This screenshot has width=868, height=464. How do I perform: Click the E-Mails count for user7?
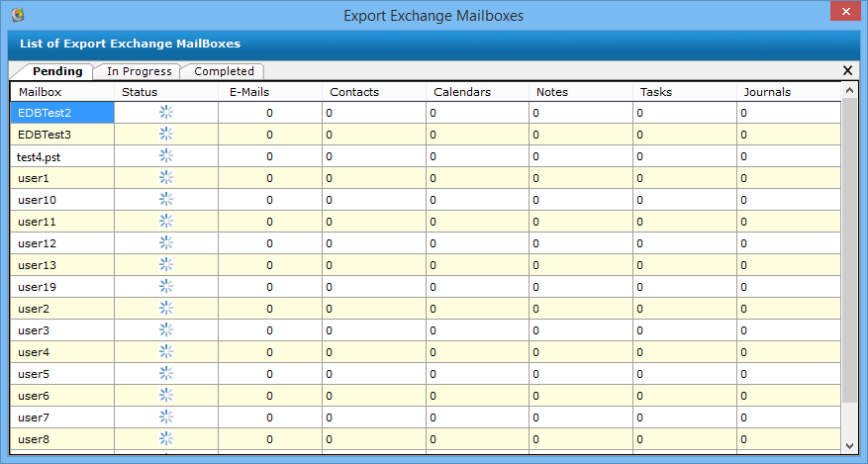[269, 418]
